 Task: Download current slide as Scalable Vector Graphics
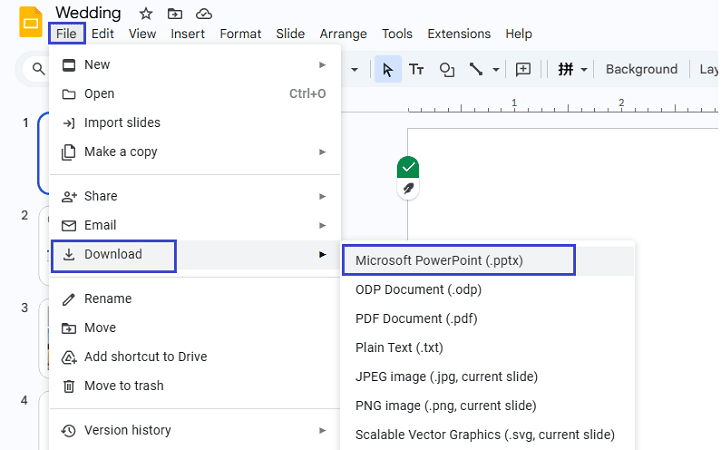tap(487, 434)
